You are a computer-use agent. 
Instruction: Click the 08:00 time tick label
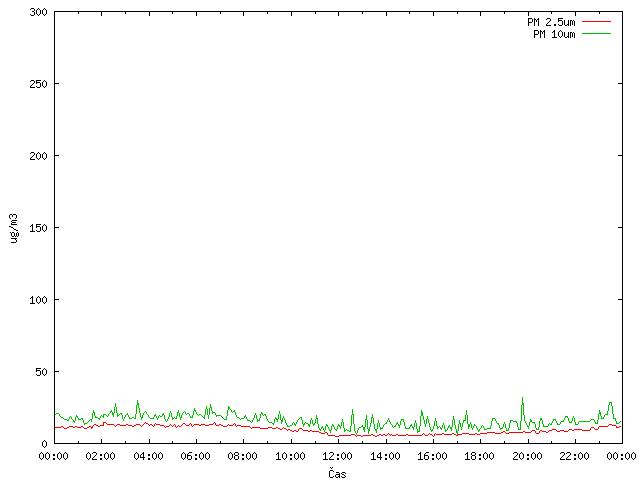click(242, 456)
